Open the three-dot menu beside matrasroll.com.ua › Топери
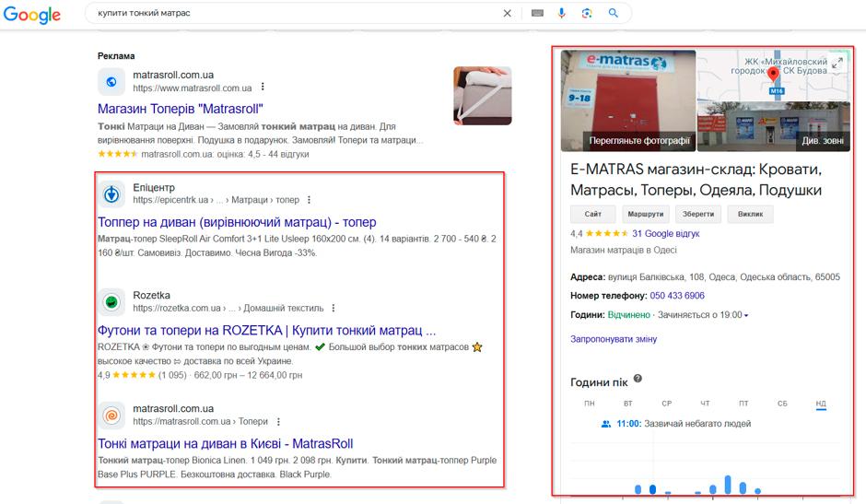 pos(278,422)
